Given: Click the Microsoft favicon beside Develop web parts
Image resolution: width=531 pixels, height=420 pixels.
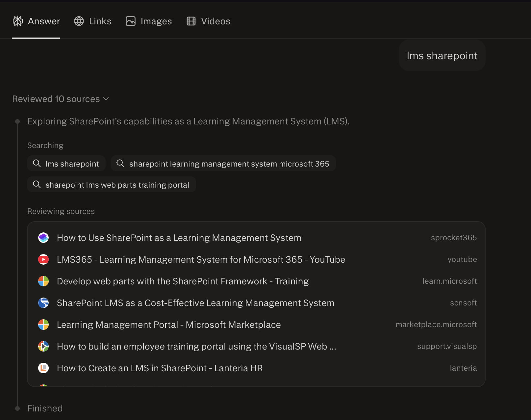Looking at the screenshot, I should [x=43, y=281].
